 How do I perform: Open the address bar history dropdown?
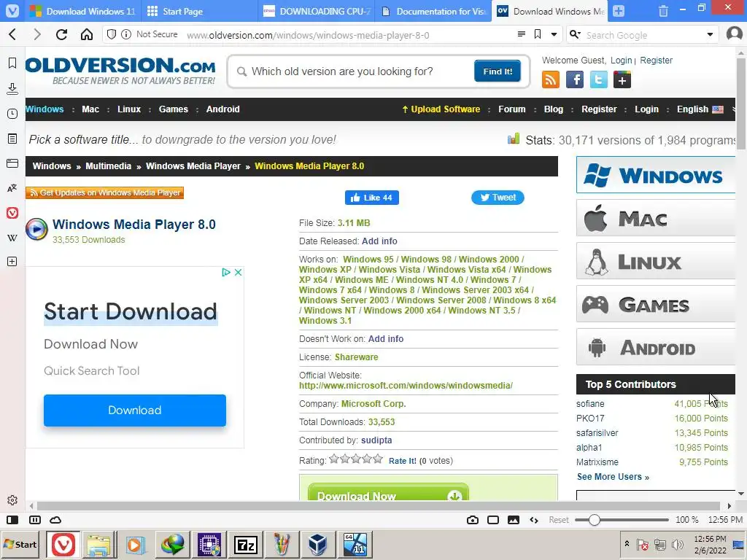coord(554,34)
